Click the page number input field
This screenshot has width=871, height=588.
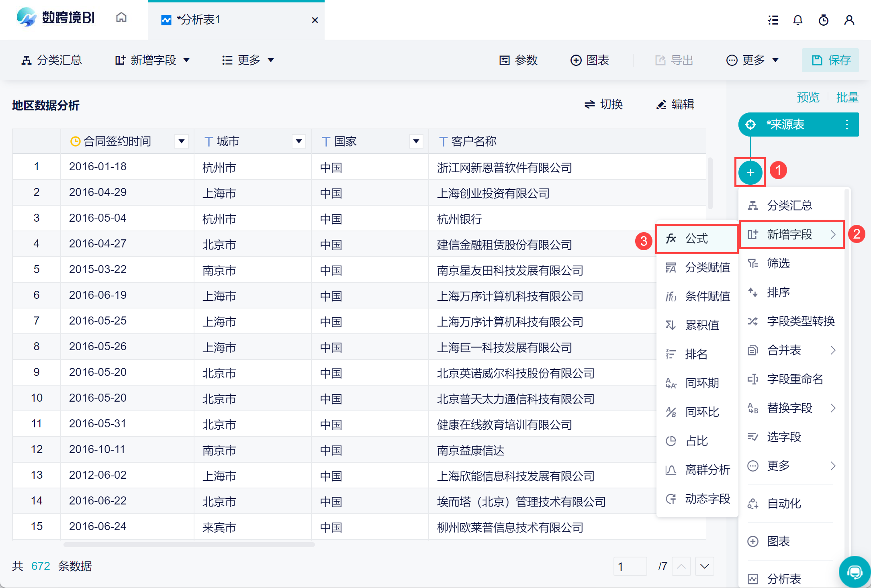pyautogui.click(x=630, y=566)
